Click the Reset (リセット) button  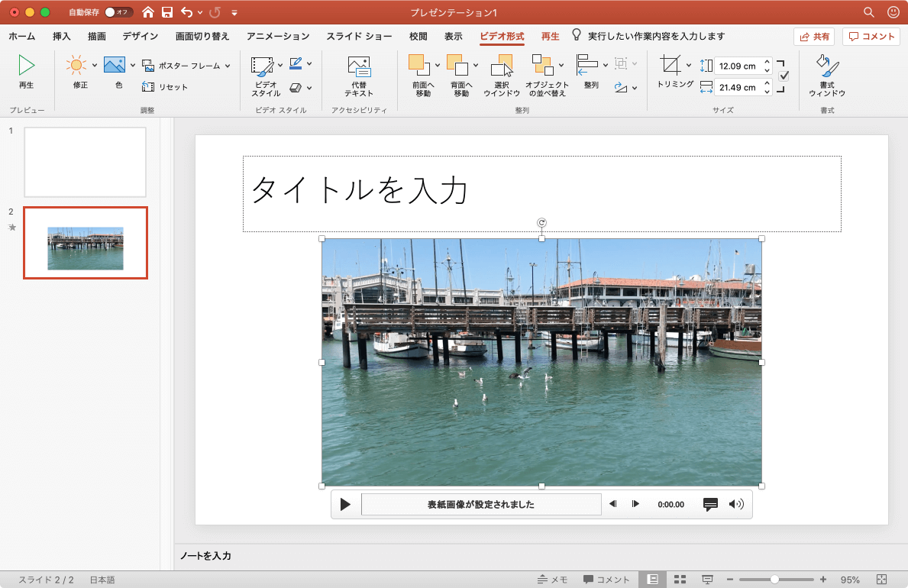[x=166, y=87]
